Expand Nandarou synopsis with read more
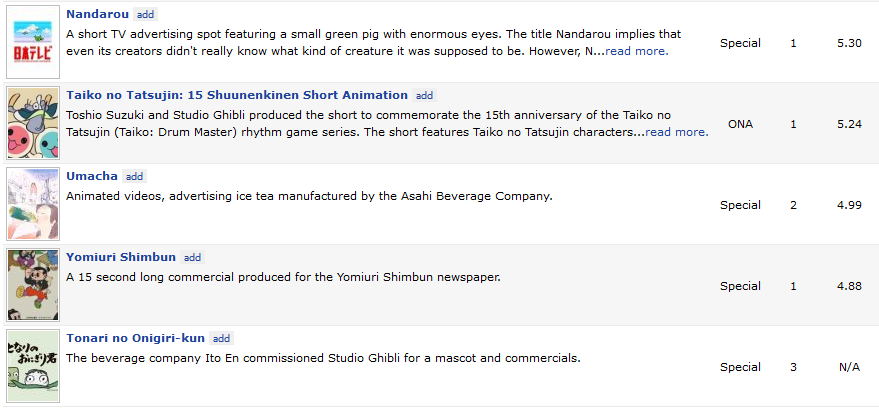 [636, 51]
